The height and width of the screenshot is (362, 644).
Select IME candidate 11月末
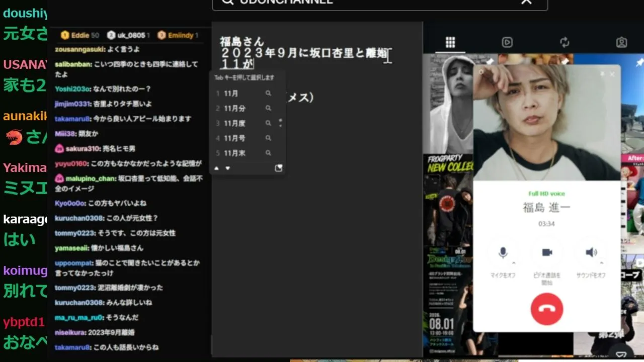(x=235, y=153)
